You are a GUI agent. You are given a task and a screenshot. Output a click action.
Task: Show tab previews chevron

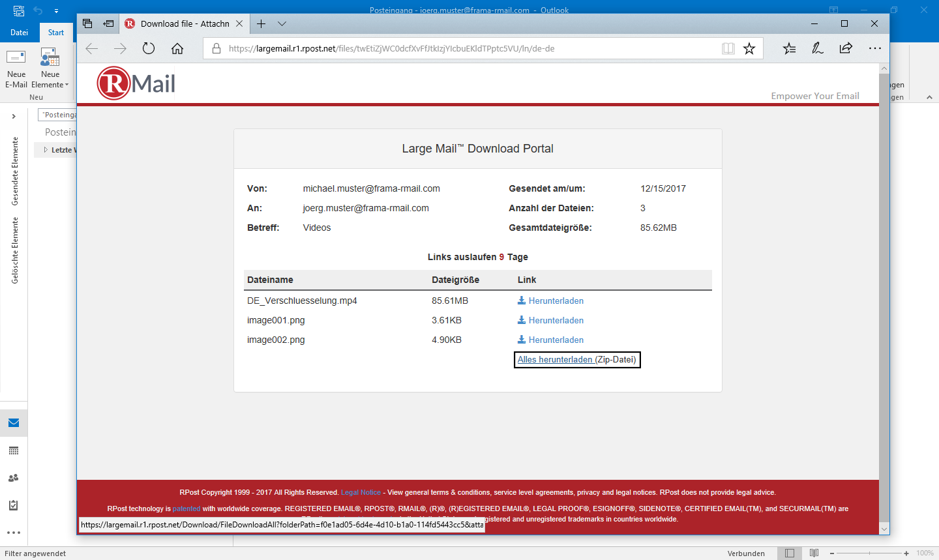(x=282, y=23)
